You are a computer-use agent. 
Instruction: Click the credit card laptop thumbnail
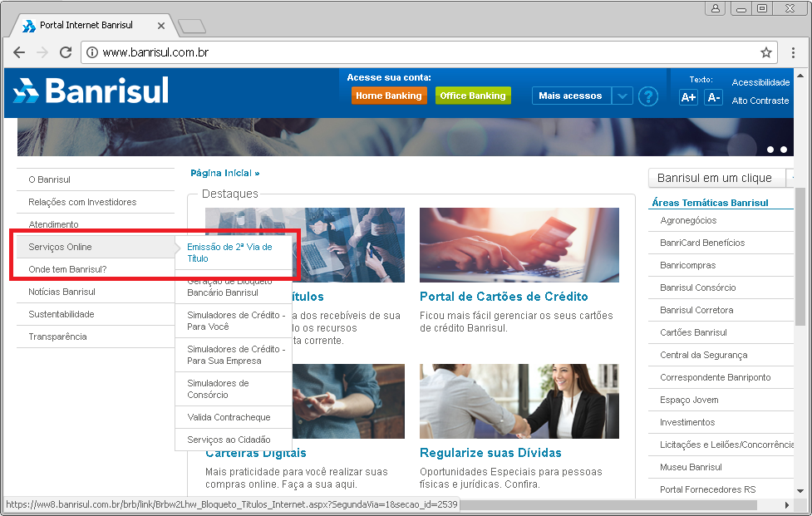(519, 245)
